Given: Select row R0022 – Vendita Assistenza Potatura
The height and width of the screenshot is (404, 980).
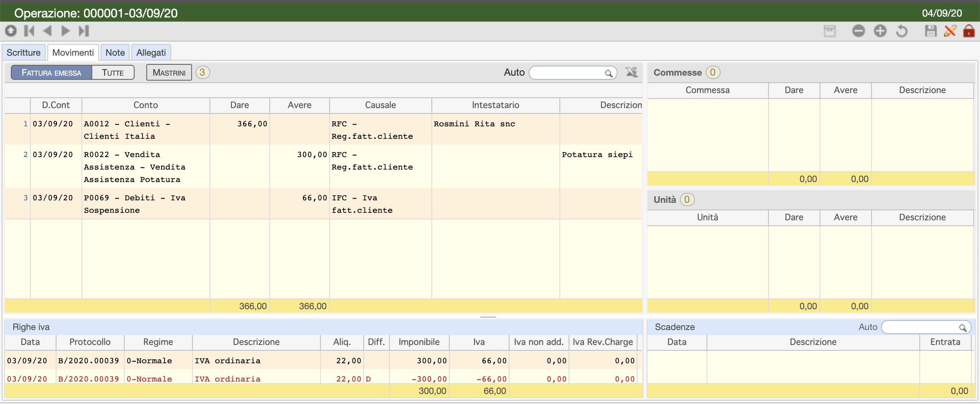Looking at the screenshot, I should click(323, 167).
